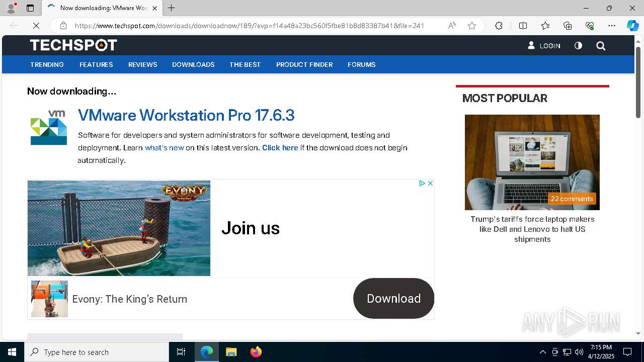Open the TechSpot search icon
The image size is (644, 362).
click(x=601, y=46)
